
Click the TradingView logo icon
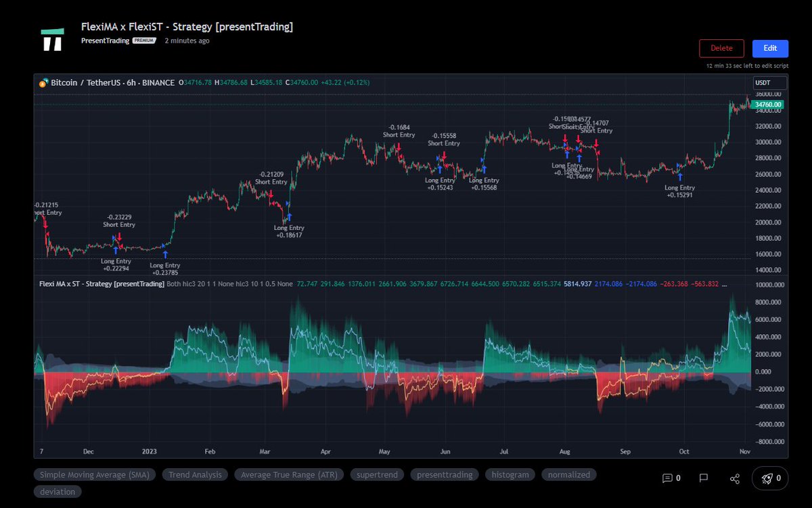(53, 40)
